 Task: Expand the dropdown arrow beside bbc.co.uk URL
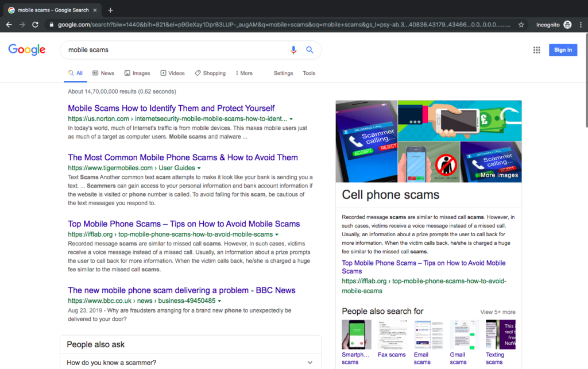tap(219, 301)
